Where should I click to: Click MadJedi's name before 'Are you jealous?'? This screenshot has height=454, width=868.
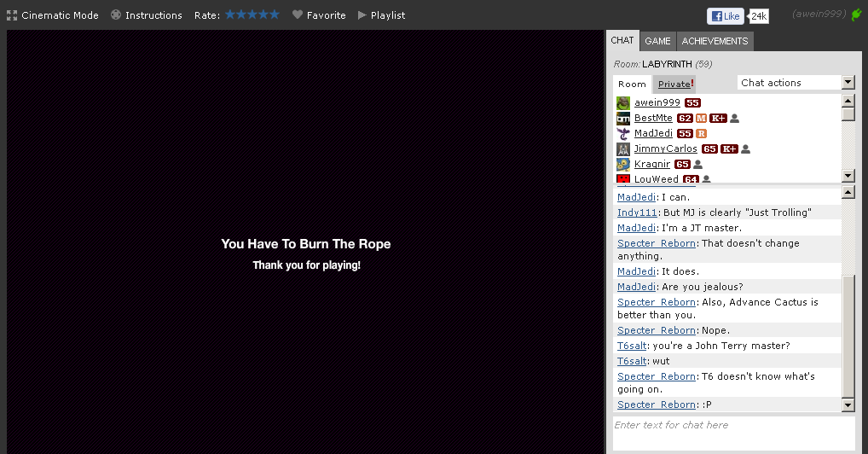[637, 287]
